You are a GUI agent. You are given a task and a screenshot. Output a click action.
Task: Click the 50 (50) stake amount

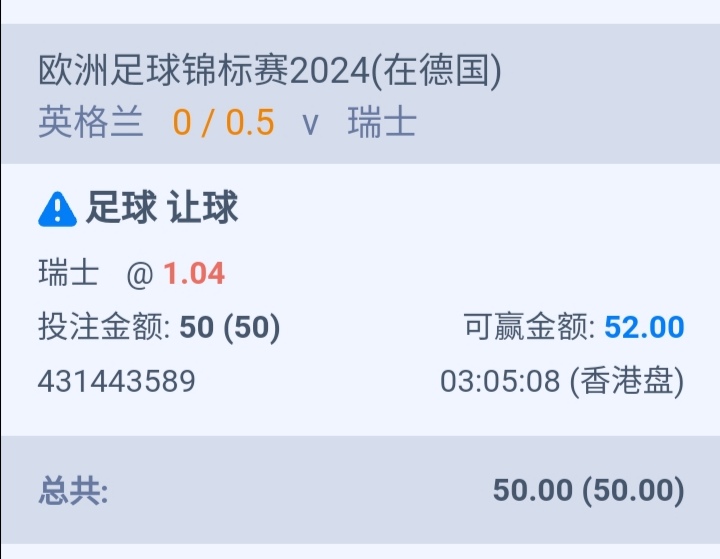(230, 327)
